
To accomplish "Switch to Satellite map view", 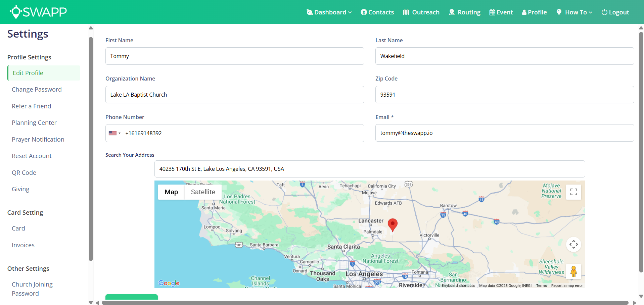I will (x=203, y=192).
